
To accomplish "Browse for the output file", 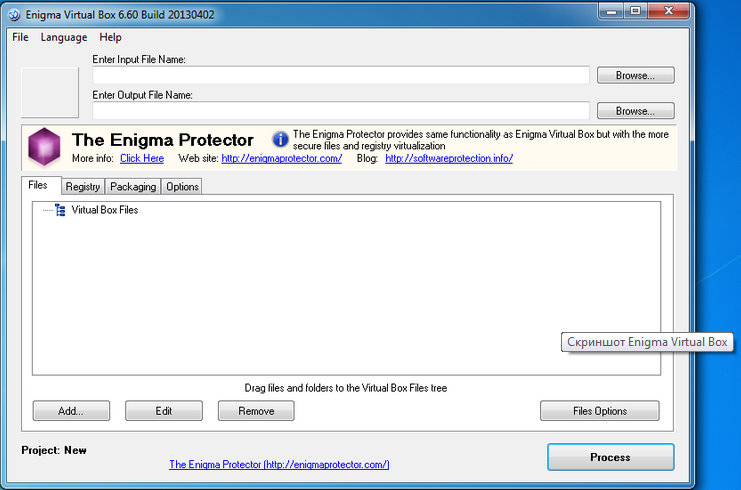I will coord(636,111).
